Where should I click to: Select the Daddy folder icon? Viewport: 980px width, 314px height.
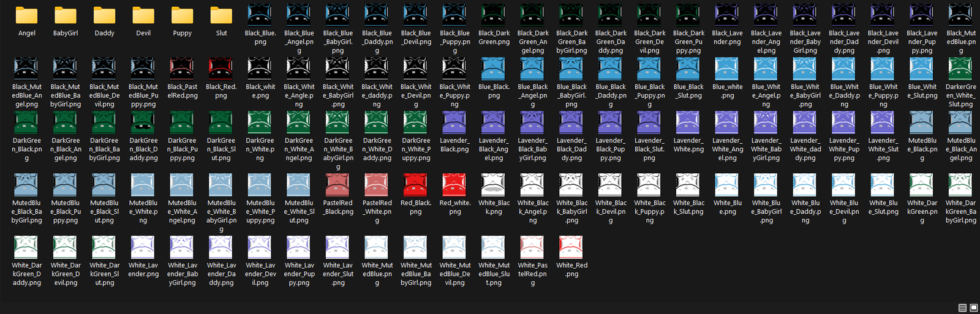(x=104, y=16)
